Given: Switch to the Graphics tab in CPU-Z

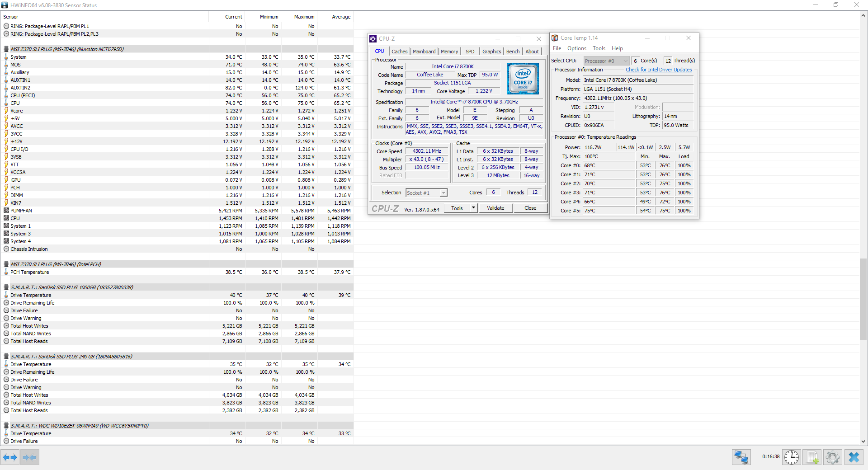Looking at the screenshot, I should [x=492, y=52].
